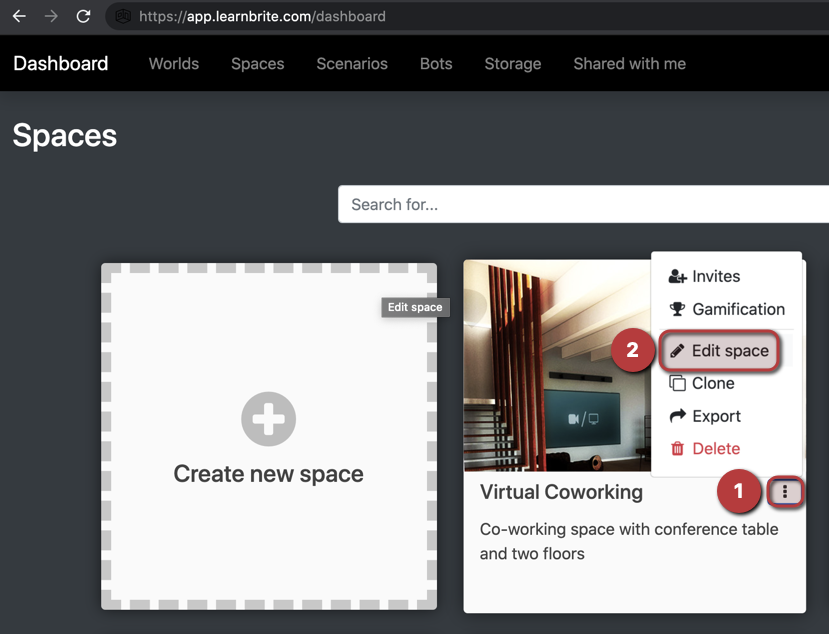The width and height of the screenshot is (829, 634).
Task: Reload the page with refresh icon
Action: point(84,16)
